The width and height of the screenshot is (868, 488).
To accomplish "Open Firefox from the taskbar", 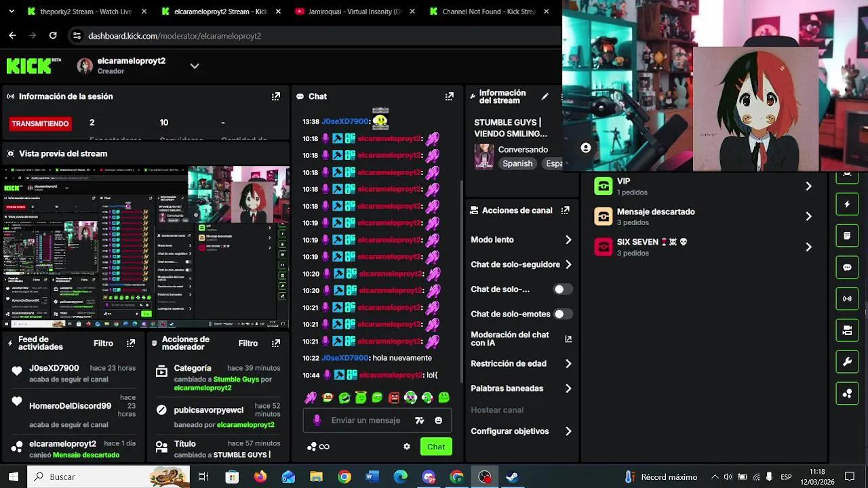I will (x=260, y=476).
